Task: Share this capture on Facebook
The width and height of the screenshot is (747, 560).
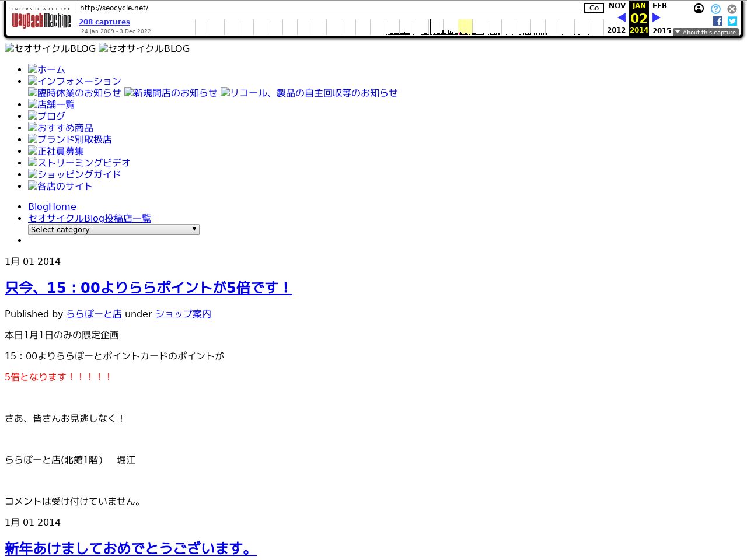Action: coord(717,20)
